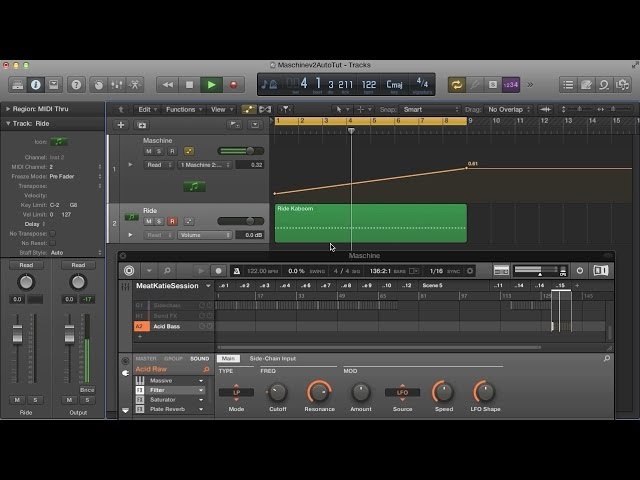Mute the Ride track
This screenshot has width=640, height=480.
149,221
